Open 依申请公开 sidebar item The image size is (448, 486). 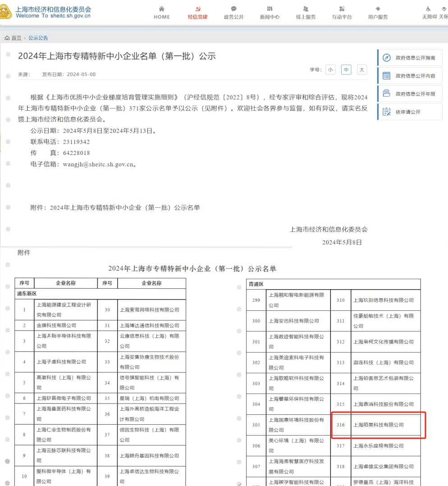tap(410, 112)
